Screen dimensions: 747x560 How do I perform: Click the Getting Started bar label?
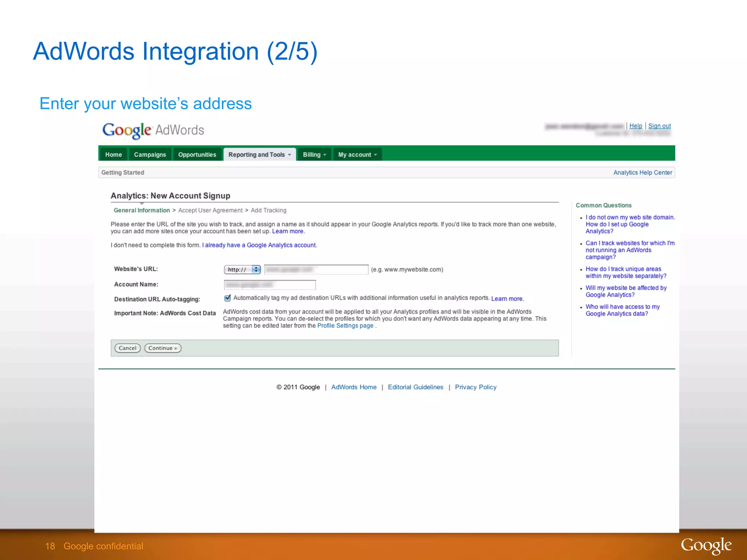[x=123, y=172]
